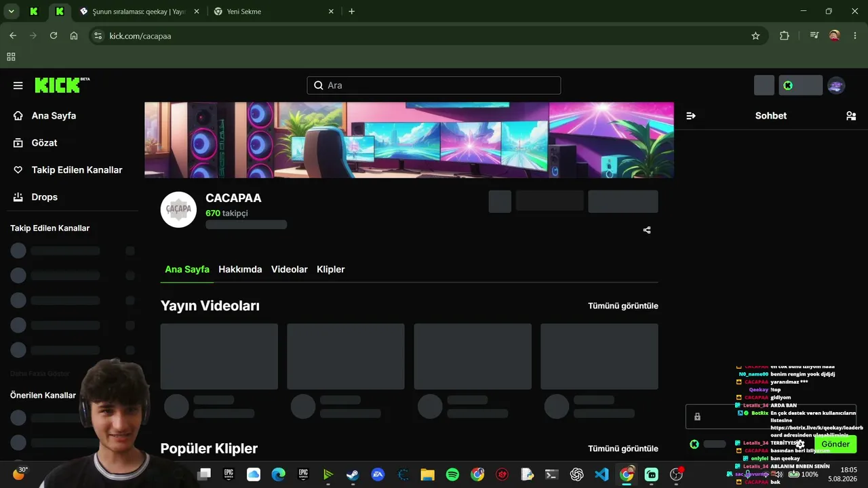Go to the browser home page

click(x=74, y=36)
